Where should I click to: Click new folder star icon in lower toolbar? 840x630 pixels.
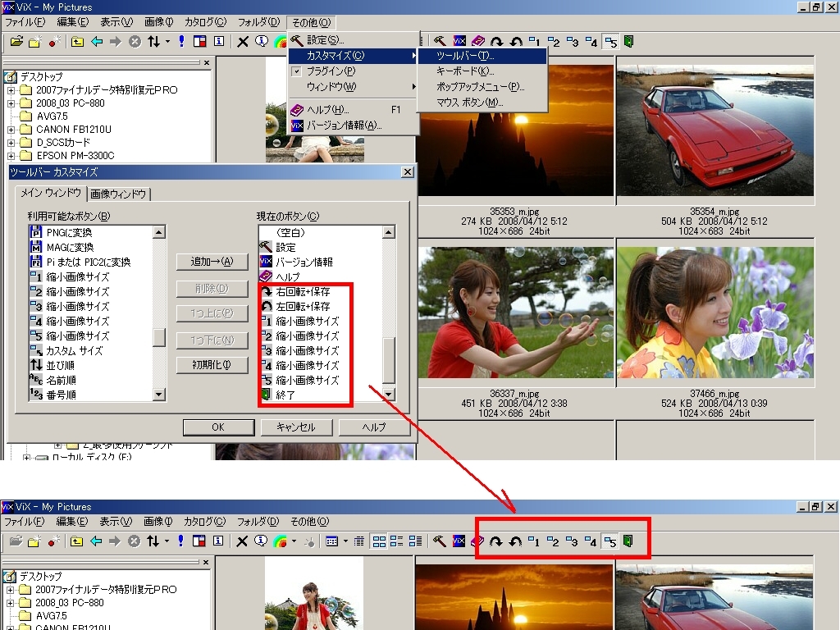pyautogui.click(x=34, y=541)
